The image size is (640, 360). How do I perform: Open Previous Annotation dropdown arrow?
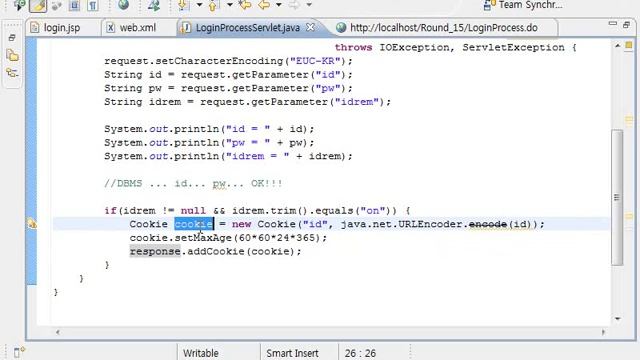(229, 5)
